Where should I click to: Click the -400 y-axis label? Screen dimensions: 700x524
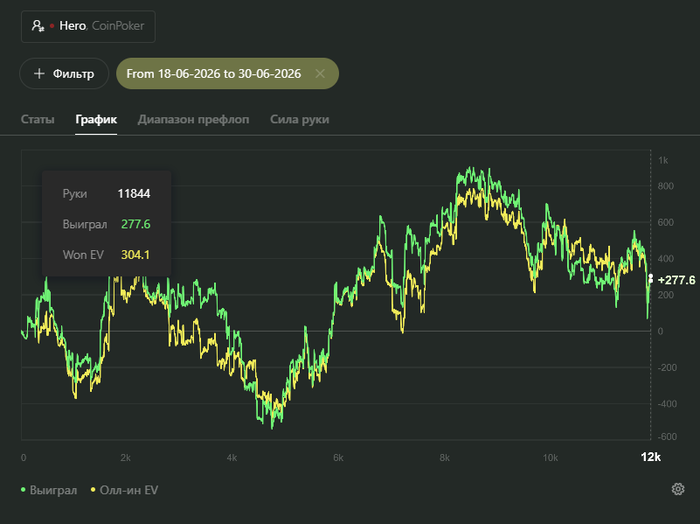coord(667,404)
